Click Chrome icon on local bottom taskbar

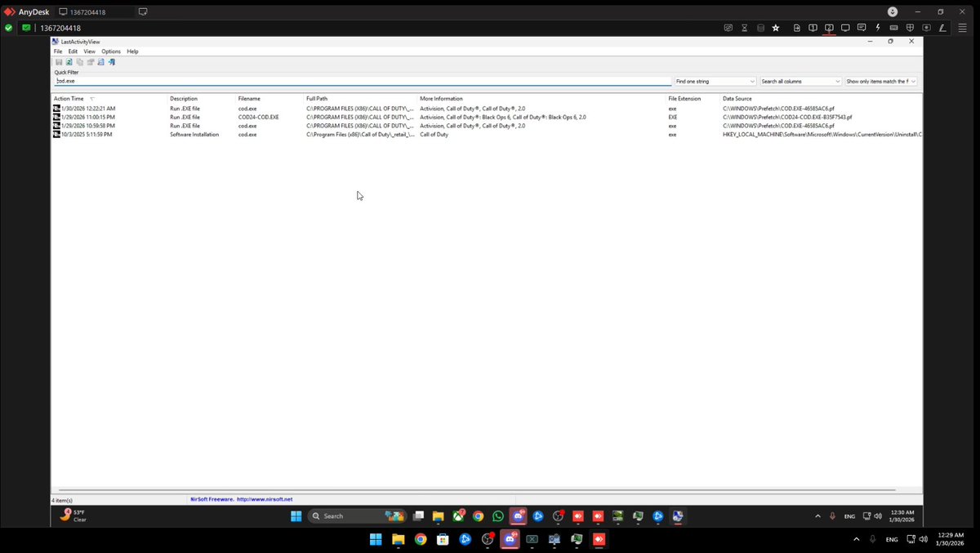420,539
